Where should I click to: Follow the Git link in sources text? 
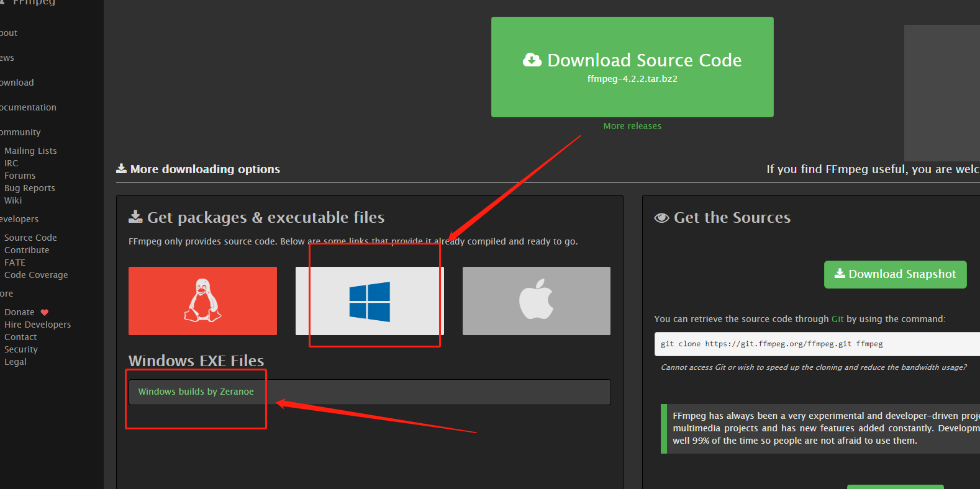pos(838,319)
